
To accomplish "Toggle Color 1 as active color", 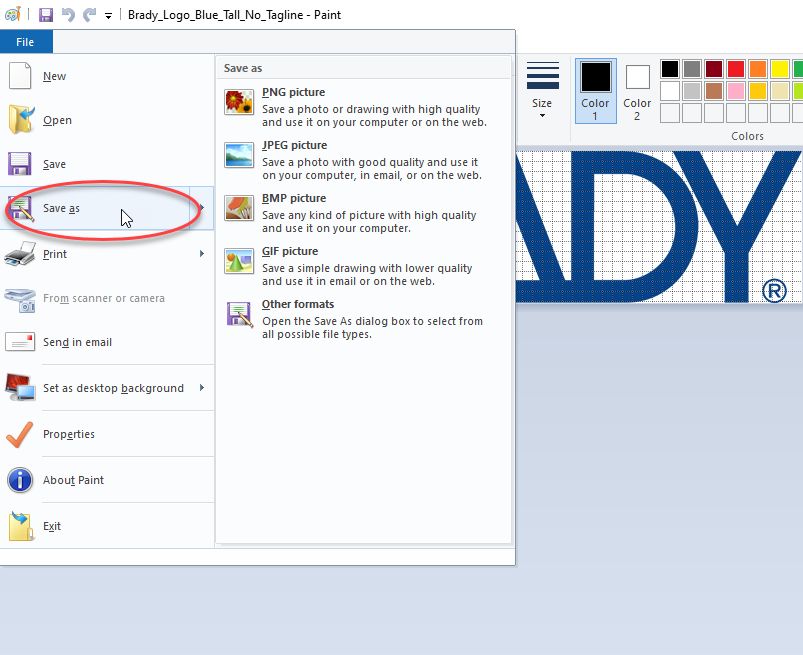I will pyautogui.click(x=595, y=91).
